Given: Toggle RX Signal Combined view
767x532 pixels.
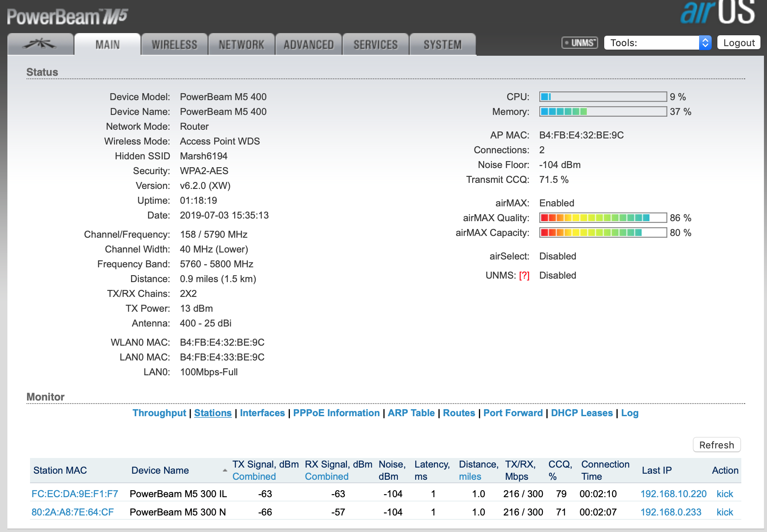Looking at the screenshot, I should (327, 477).
